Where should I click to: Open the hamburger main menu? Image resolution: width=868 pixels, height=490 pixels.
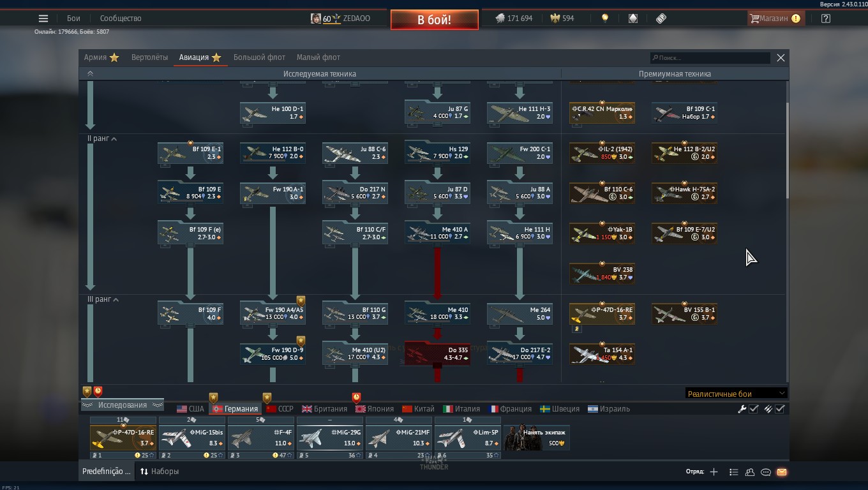coord(43,19)
